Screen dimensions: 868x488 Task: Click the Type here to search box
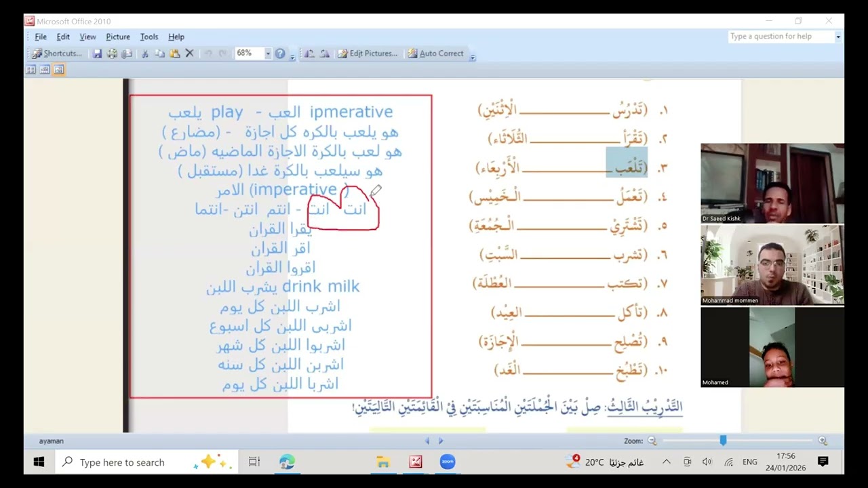(146, 462)
